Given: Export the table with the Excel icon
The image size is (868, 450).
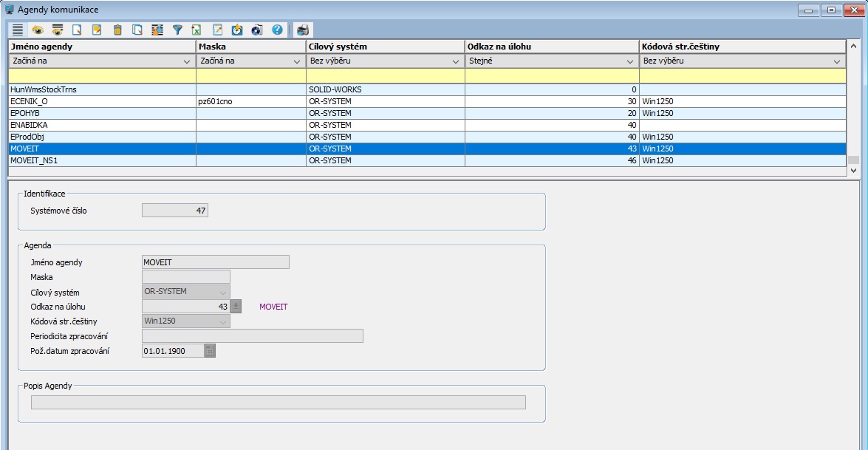Looking at the screenshot, I should [197, 30].
